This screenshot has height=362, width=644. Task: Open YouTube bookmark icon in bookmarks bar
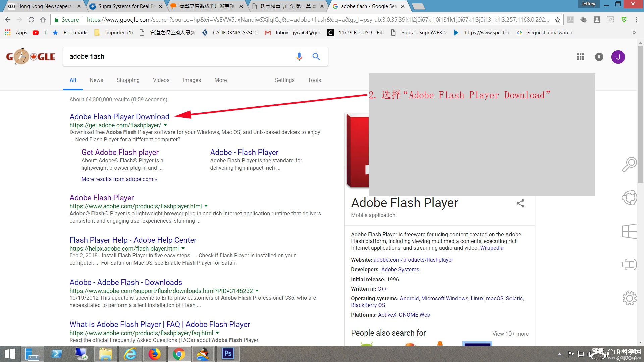36,33
